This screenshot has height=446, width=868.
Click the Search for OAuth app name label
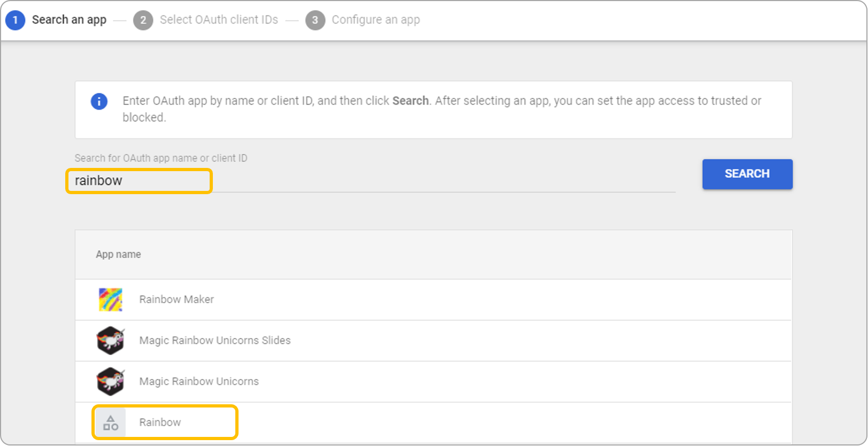[161, 158]
